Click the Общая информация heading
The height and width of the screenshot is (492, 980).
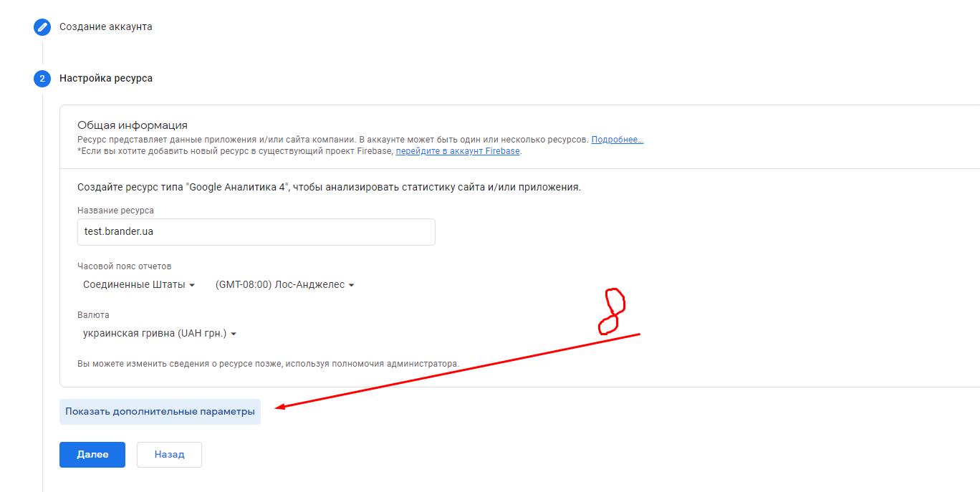pyautogui.click(x=132, y=125)
